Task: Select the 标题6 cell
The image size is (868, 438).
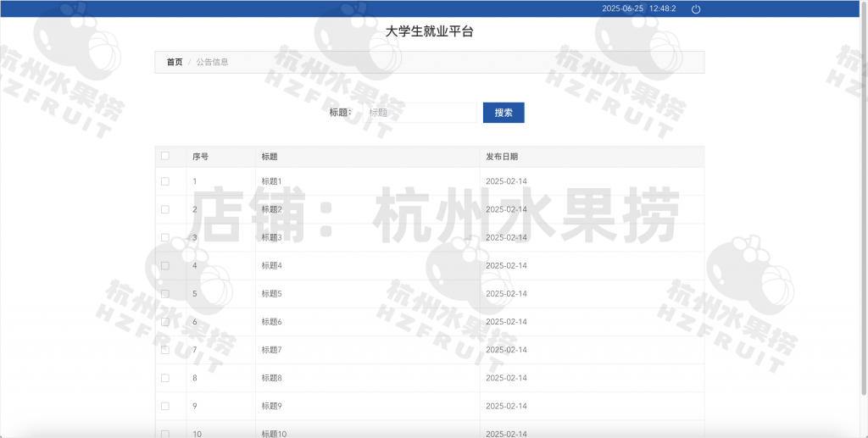Action: pyautogui.click(x=368, y=322)
